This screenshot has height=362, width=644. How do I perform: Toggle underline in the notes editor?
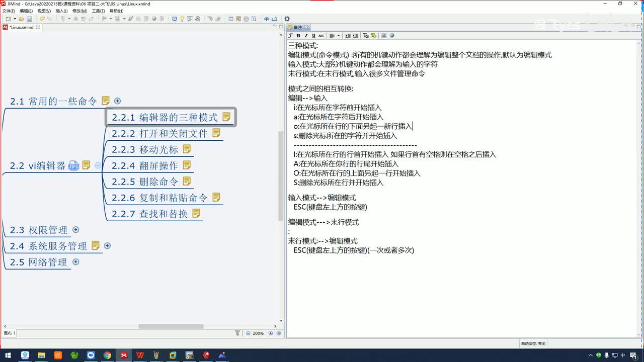(313, 36)
